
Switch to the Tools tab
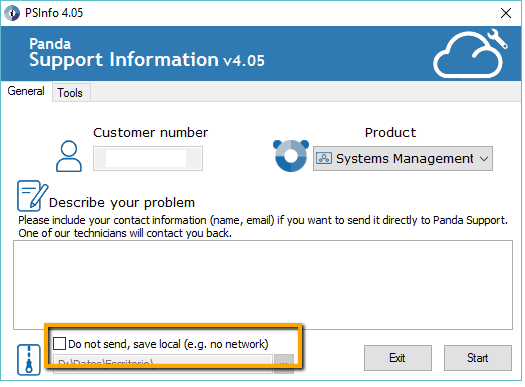70,93
